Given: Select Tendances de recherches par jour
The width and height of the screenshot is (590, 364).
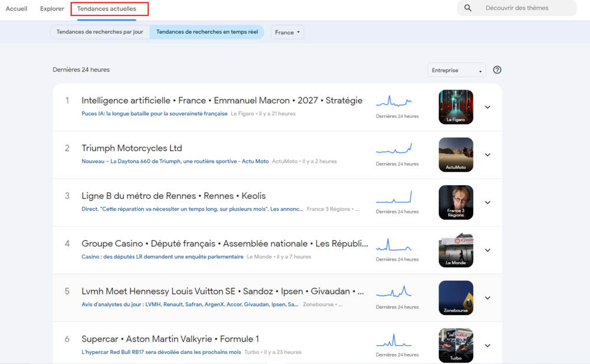Looking at the screenshot, I should point(100,32).
